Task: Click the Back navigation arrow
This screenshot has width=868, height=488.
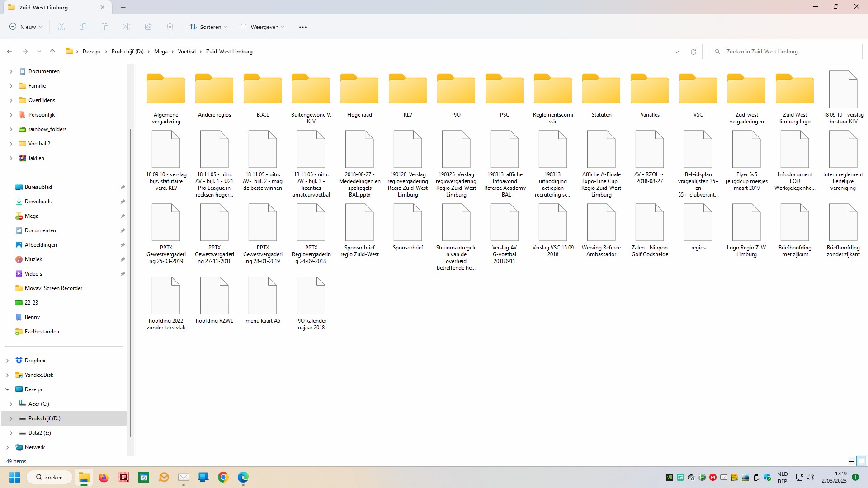Action: (9, 51)
